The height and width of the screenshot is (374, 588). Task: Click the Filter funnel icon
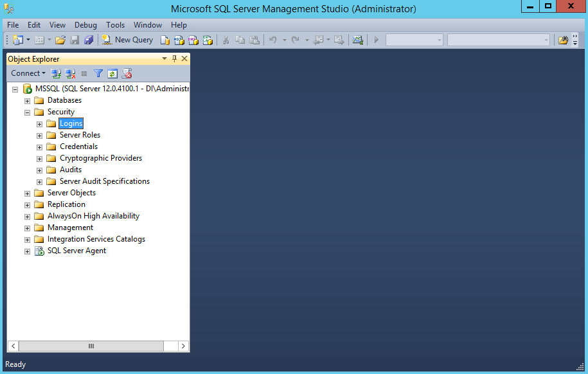[x=98, y=73]
